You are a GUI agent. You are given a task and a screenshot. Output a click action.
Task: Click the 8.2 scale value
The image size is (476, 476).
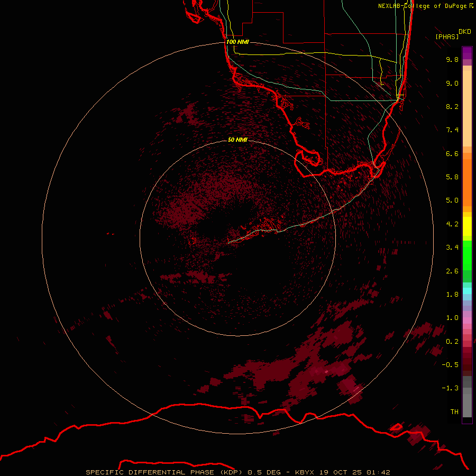[452, 106]
